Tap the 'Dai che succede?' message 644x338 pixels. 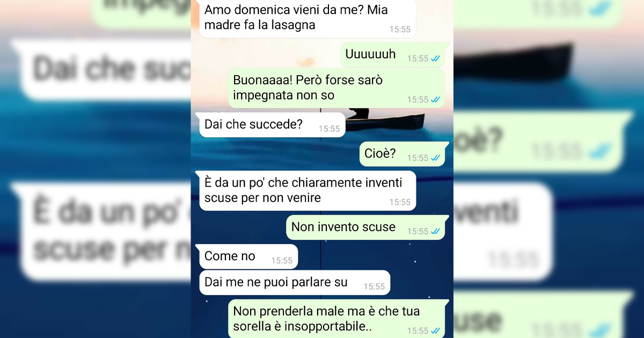[x=270, y=125]
